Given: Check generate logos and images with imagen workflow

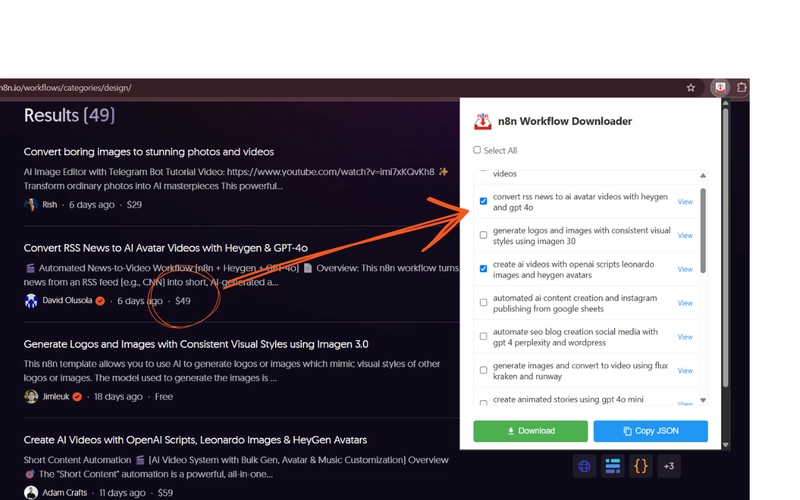Looking at the screenshot, I should [x=484, y=235].
